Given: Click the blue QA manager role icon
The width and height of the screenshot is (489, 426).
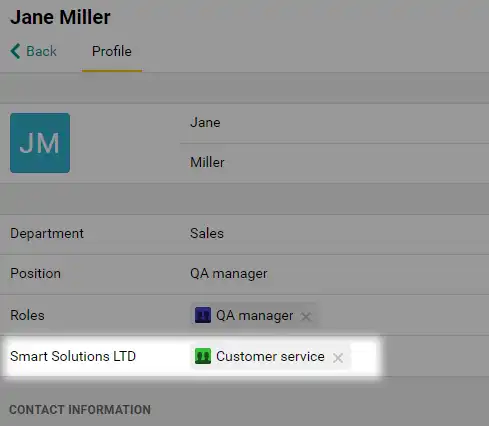Looking at the screenshot, I should pos(203,315).
